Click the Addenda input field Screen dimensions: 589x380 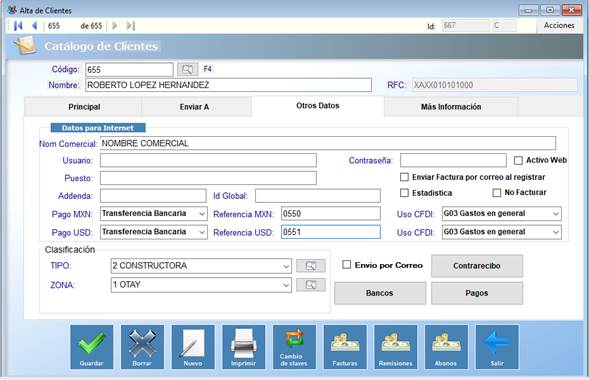pyautogui.click(x=153, y=196)
